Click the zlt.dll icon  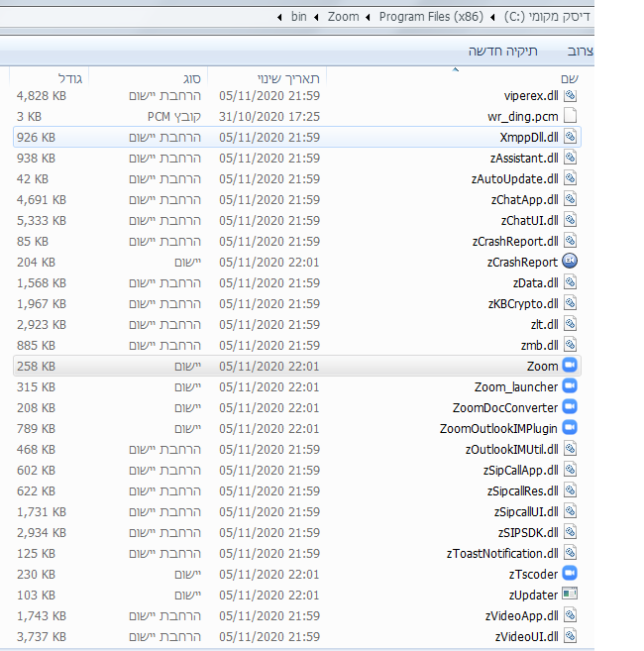(x=570, y=324)
